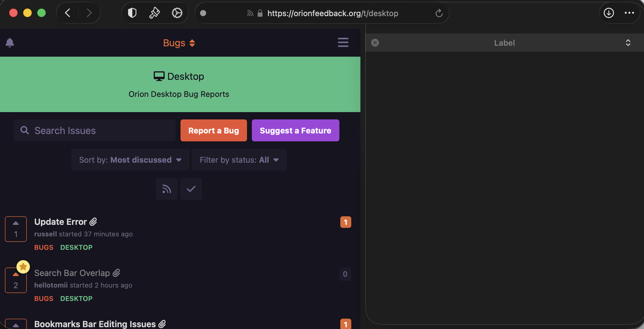
Task: Click the notifications bell icon
Action: point(10,43)
